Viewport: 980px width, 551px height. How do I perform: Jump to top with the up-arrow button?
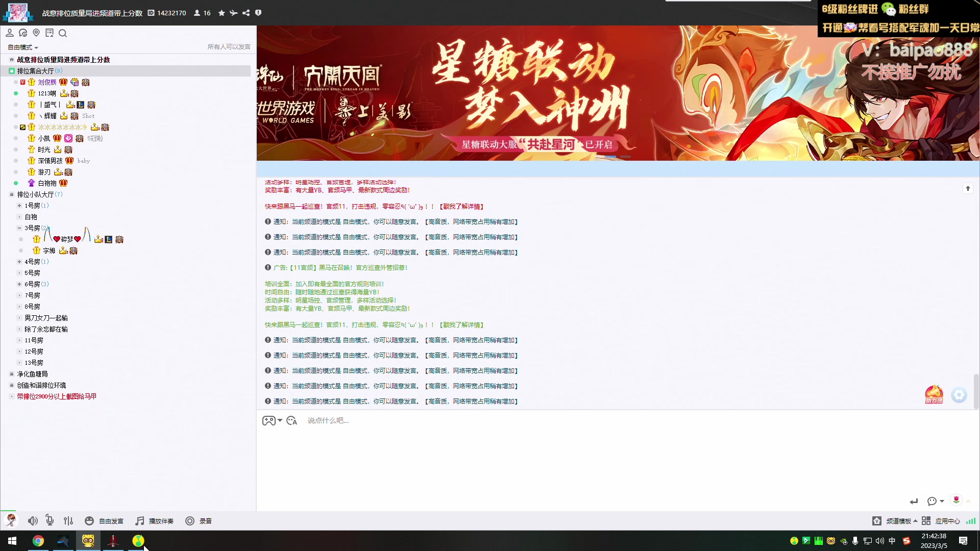coord(968,189)
